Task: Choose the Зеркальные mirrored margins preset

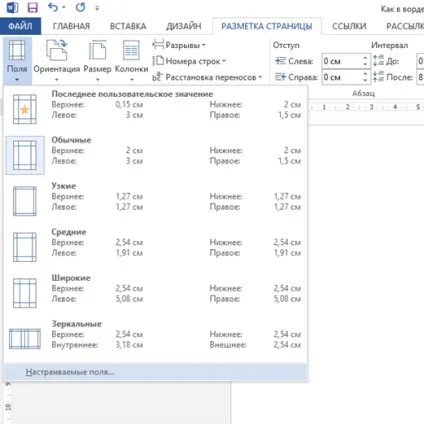Action: click(x=155, y=339)
